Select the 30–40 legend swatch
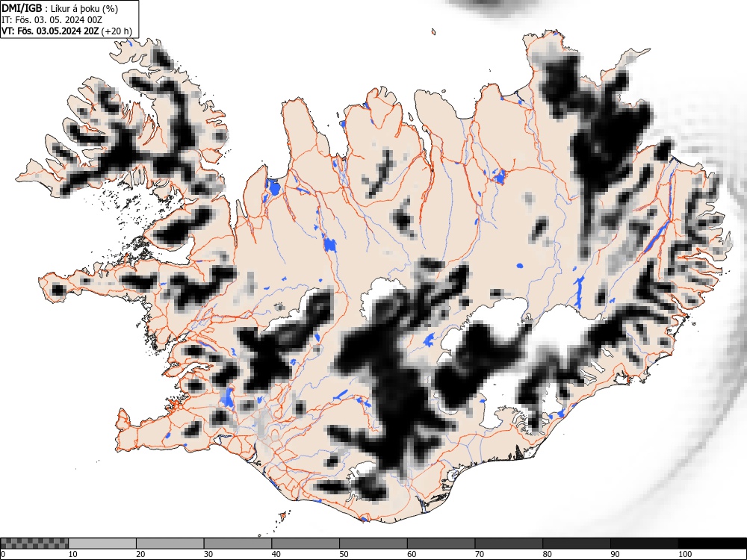Screen dimensions: 747x560 (x=238, y=544)
